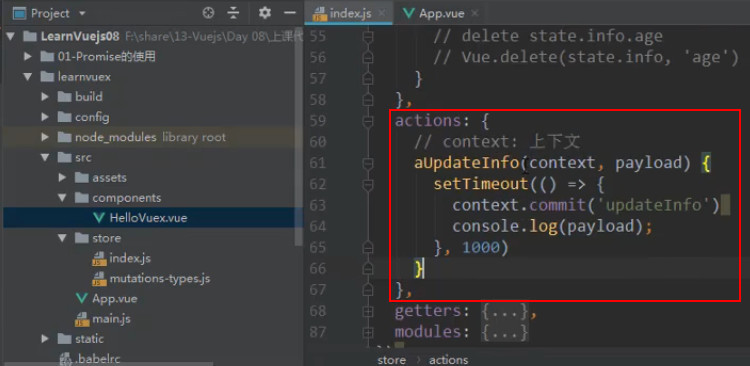Screen dimensions: 750x366
Task: Select .babelrc file in tree
Action: (98, 358)
